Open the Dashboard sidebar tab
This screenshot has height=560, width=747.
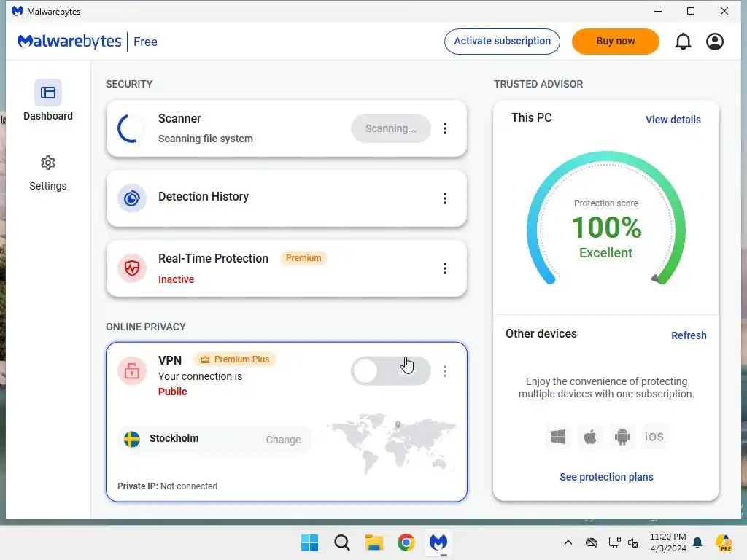point(47,101)
